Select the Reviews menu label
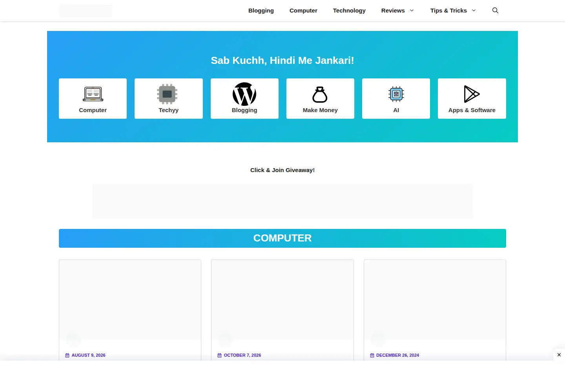Screen dimensions: 565x392 (x=393, y=11)
